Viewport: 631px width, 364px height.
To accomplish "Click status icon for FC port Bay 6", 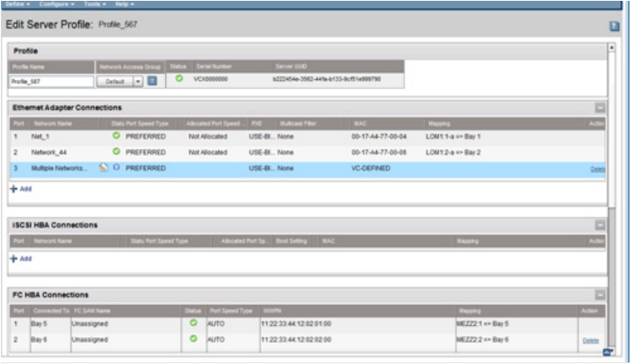I will [194, 339].
